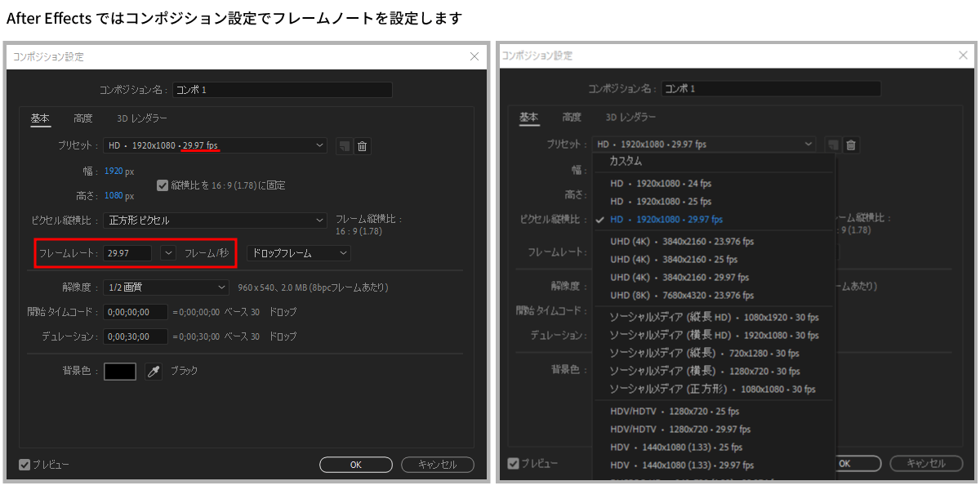Toggle プレビュー checkbox in the left dialog

click(x=24, y=465)
